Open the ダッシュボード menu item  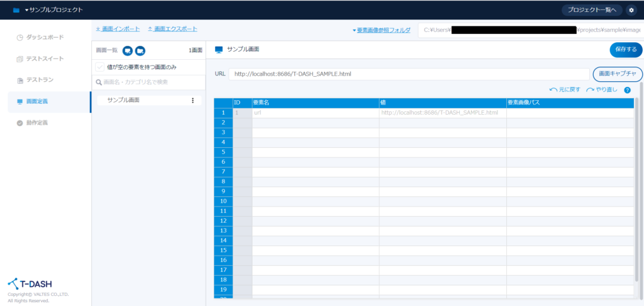tap(43, 37)
